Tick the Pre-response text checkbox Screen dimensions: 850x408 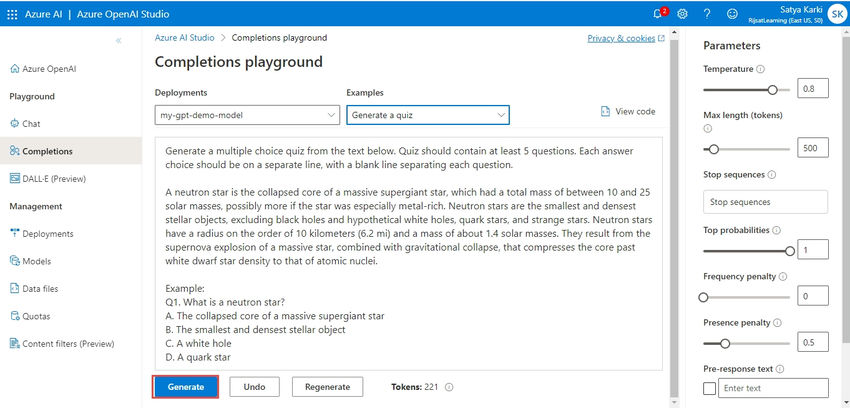[709, 388]
